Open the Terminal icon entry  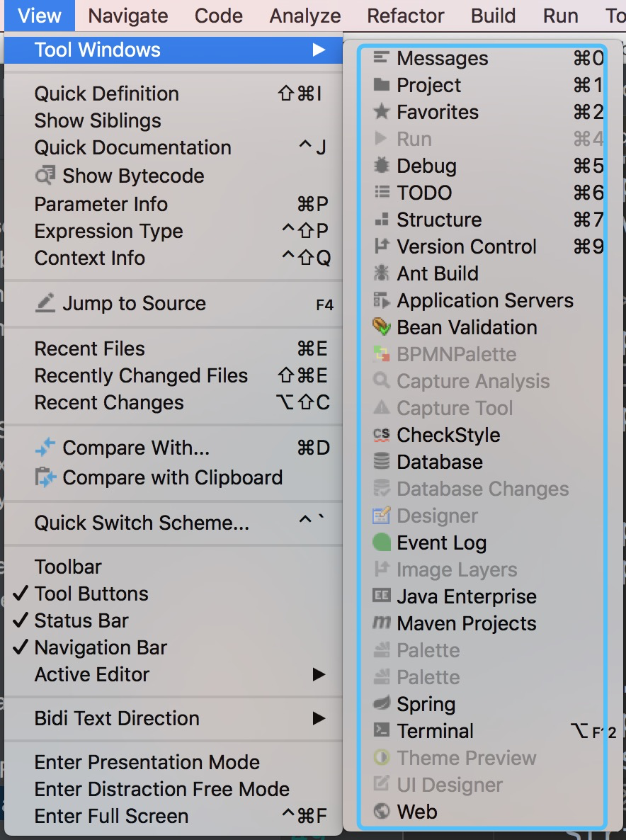381,730
